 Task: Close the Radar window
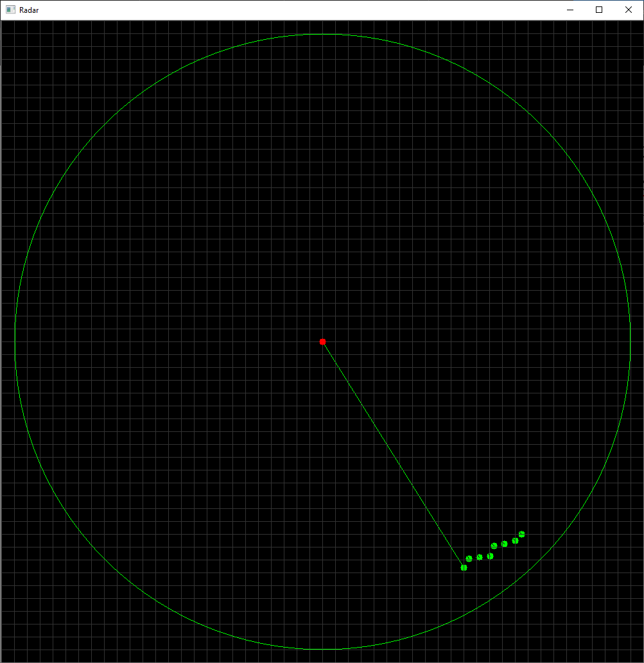[627, 10]
